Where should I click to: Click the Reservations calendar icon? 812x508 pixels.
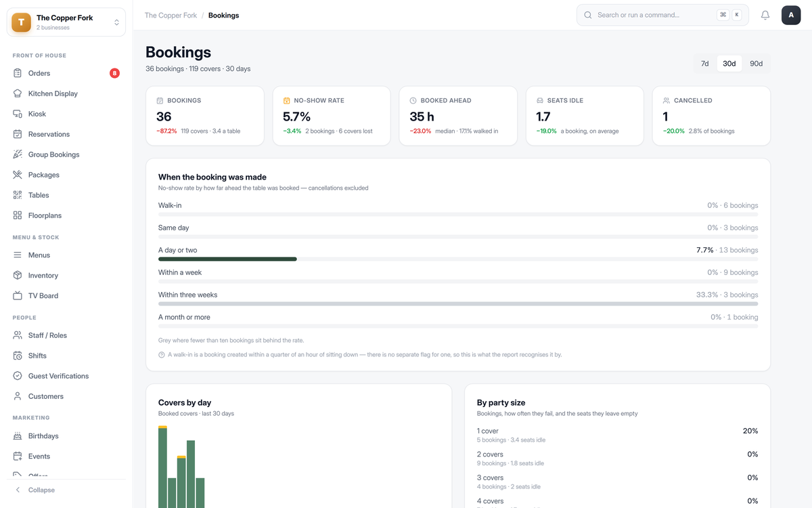18,134
